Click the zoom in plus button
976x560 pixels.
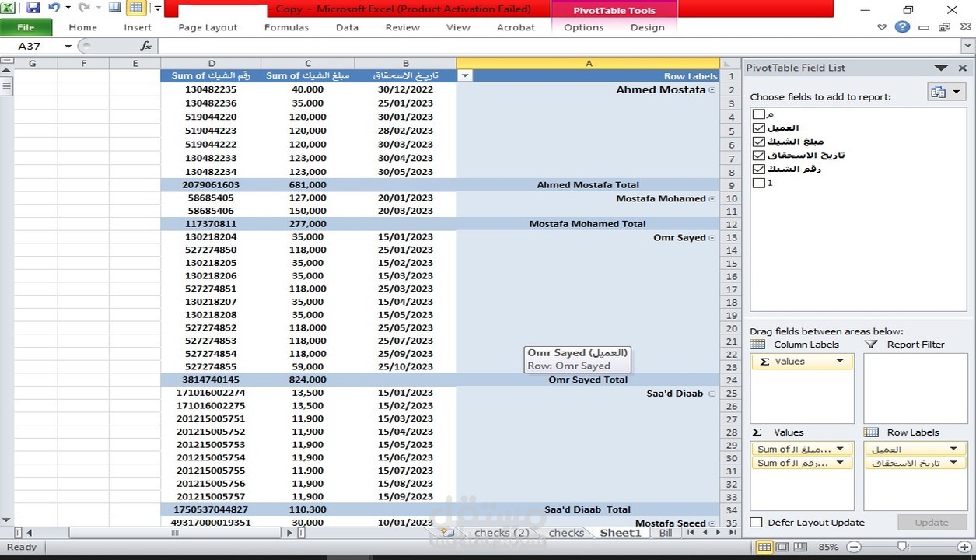(x=963, y=548)
